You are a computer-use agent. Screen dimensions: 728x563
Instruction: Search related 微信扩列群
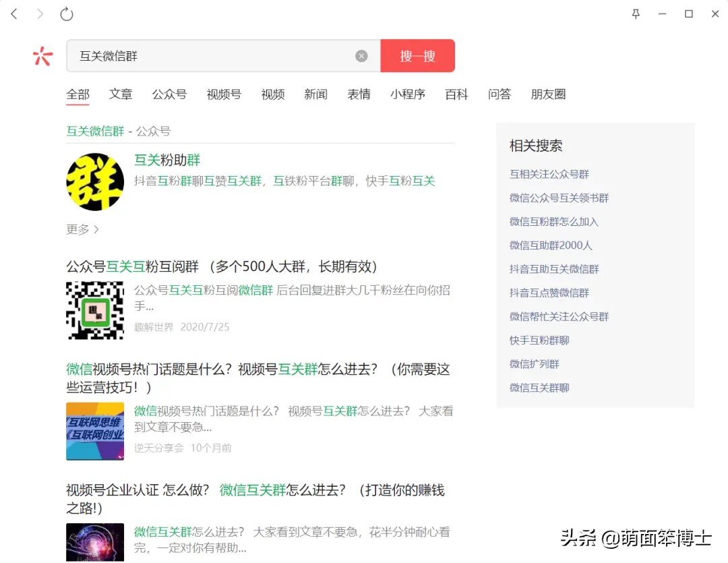click(x=535, y=363)
